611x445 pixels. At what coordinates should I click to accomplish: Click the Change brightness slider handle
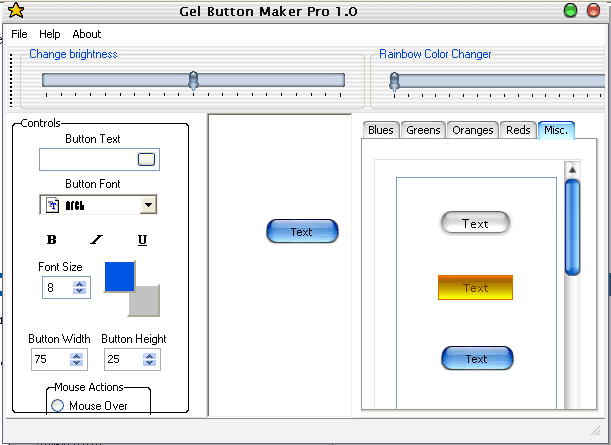click(x=193, y=79)
